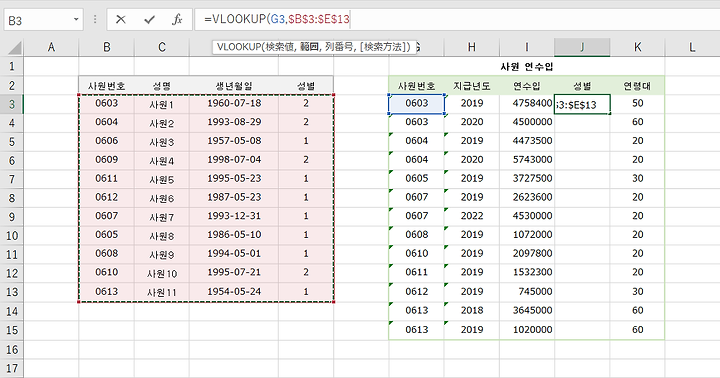Click cell B5 containing 0606
The height and width of the screenshot is (378, 720).
pyautogui.click(x=107, y=141)
